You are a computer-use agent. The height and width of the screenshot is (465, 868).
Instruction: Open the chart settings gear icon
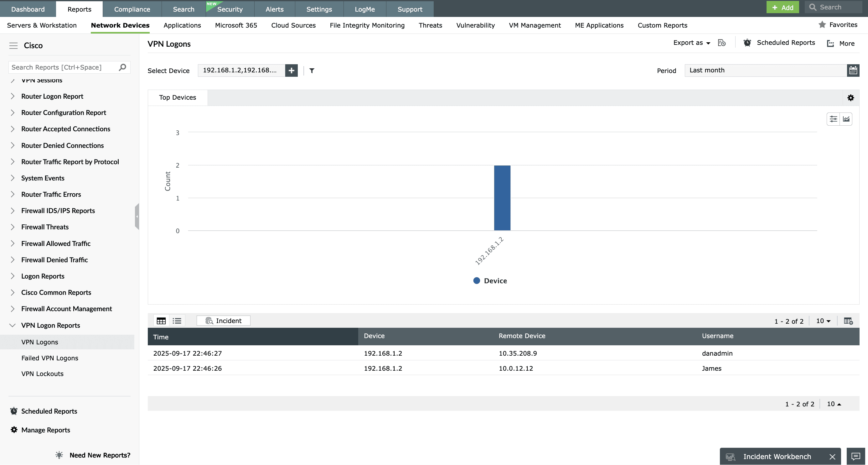click(850, 98)
